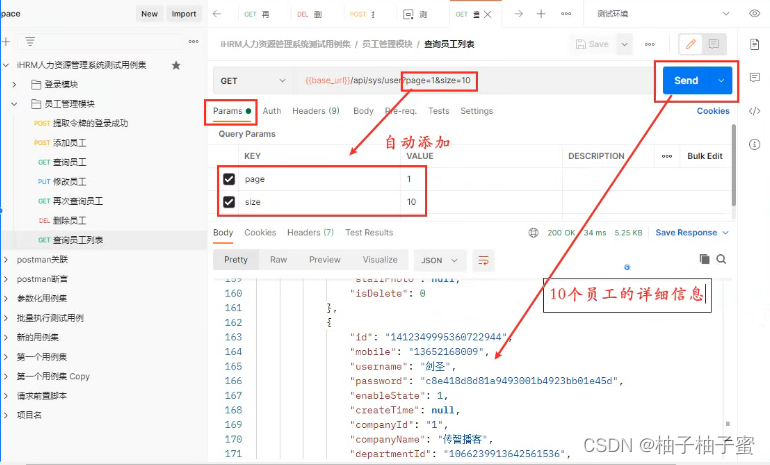Open request more actions ellipsis beside Save
This screenshot has width=770, height=465.
(x=650, y=44)
